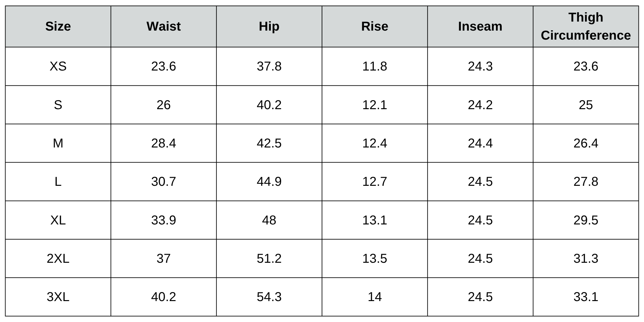The width and height of the screenshot is (644, 322).
Task: Click the thigh value 27.8 for L
Action: coord(586,182)
